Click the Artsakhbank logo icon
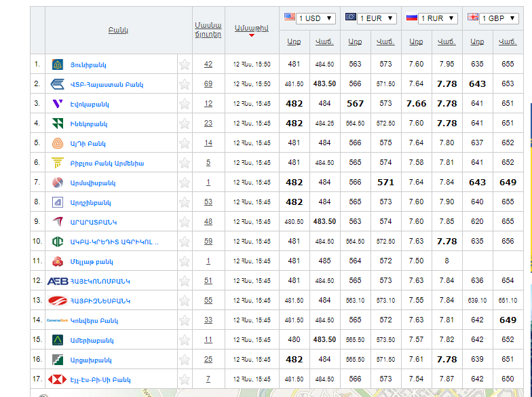 point(57,360)
